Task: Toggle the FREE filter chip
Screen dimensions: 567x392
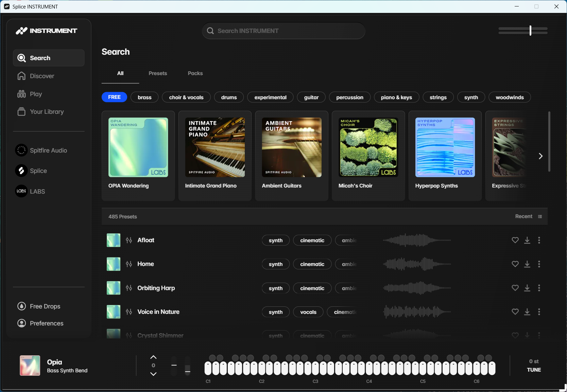Action: click(x=114, y=97)
